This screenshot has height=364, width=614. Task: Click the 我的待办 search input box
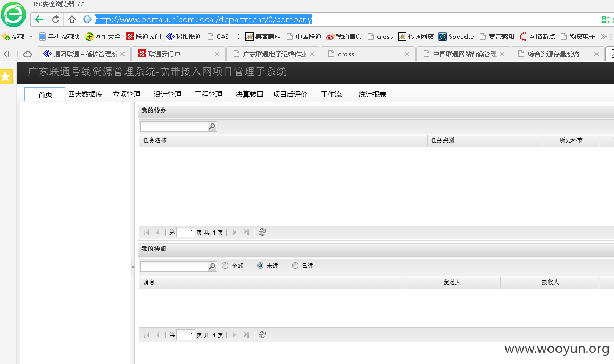coord(174,127)
